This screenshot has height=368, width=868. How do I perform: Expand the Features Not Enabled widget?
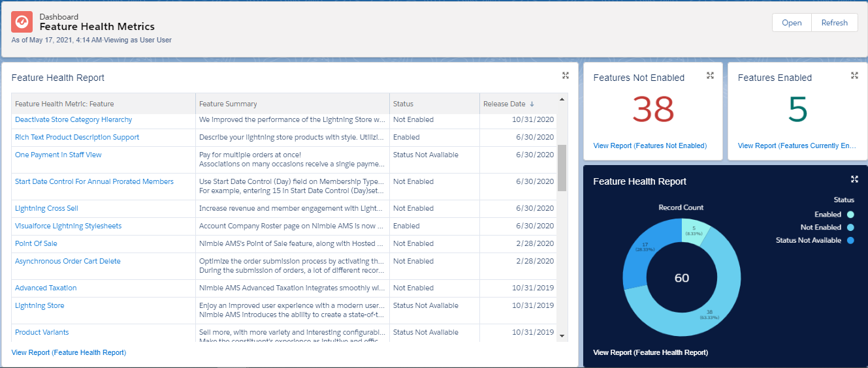710,76
